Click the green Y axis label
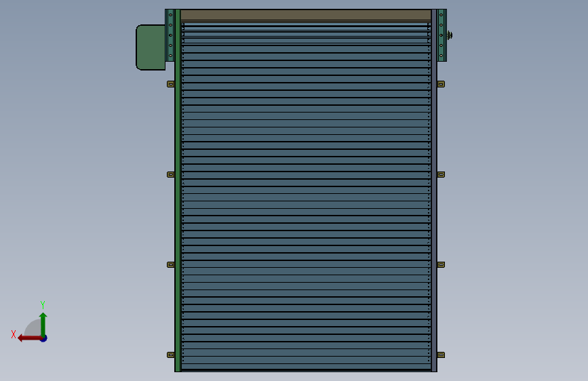The image size is (588, 381). (x=43, y=304)
